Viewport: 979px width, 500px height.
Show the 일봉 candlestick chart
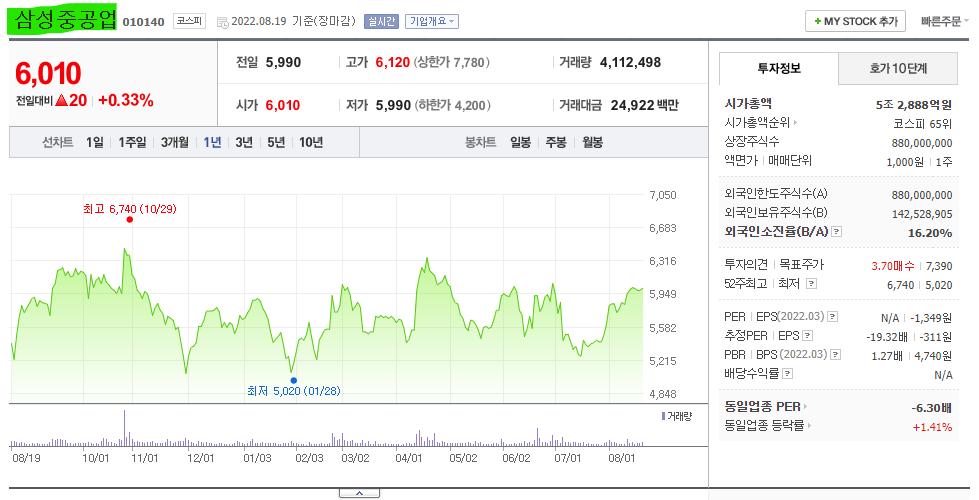tap(520, 142)
